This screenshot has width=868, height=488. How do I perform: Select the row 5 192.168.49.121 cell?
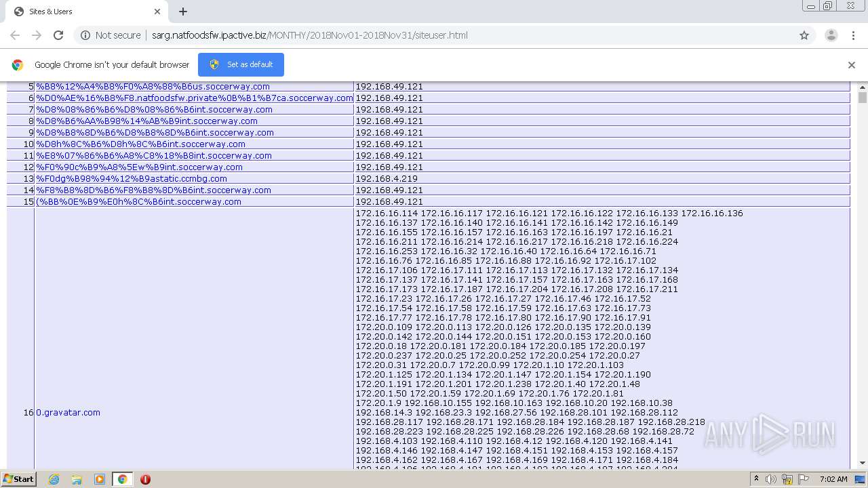pyautogui.click(x=601, y=86)
